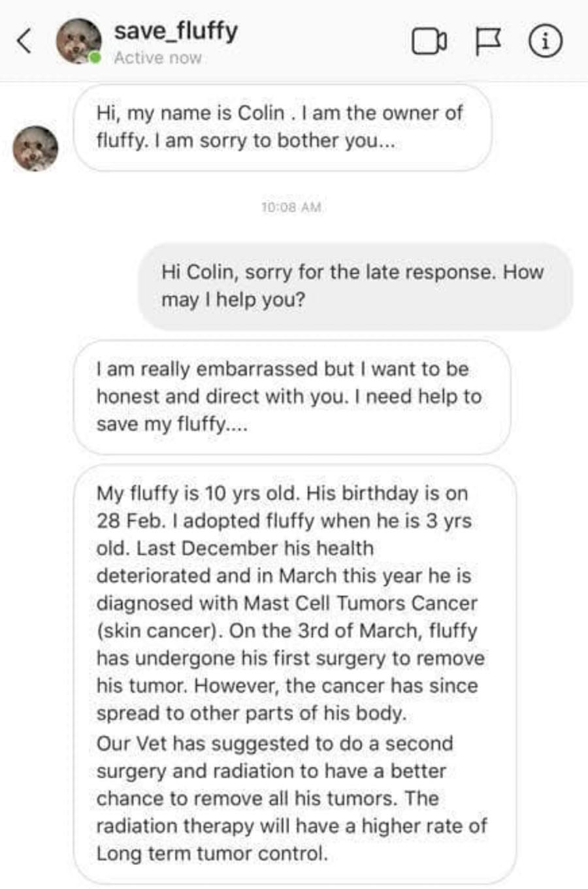
Task: Open save_fluffy's profile picture in header
Action: 78,41
